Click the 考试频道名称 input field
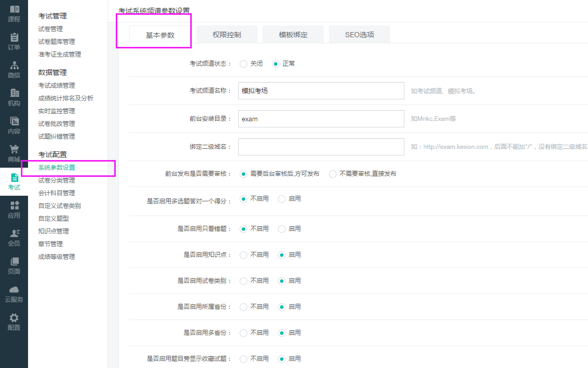 pyautogui.click(x=321, y=91)
